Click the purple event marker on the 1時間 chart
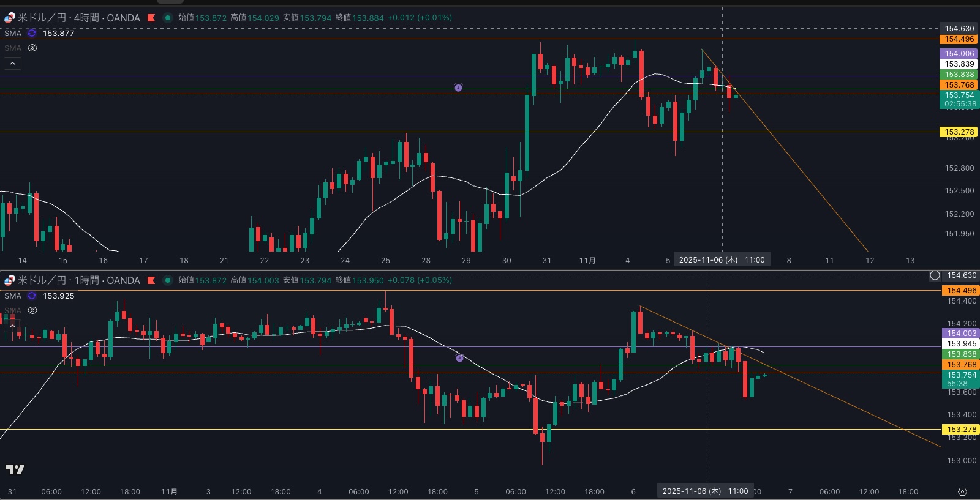 [x=459, y=358]
